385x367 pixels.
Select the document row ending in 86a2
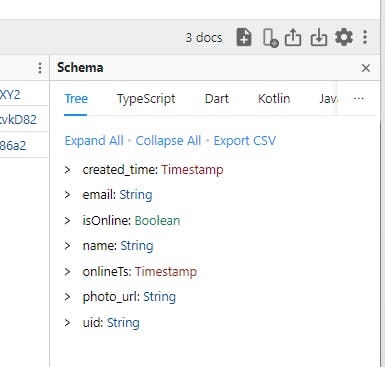coord(24,145)
